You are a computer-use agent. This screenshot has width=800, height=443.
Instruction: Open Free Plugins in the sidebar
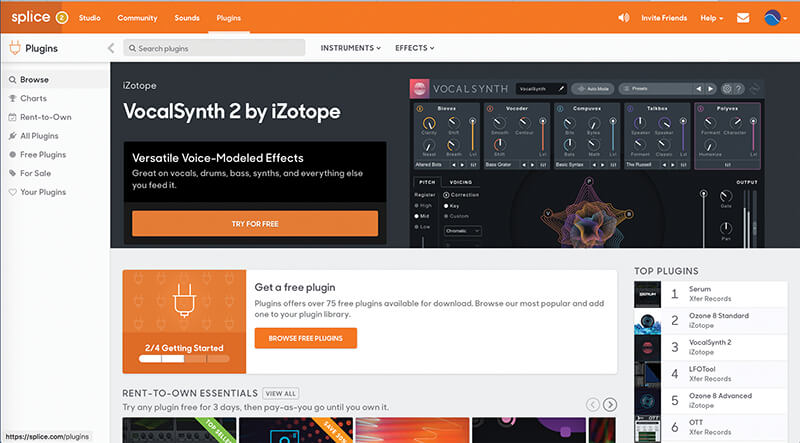click(x=43, y=155)
